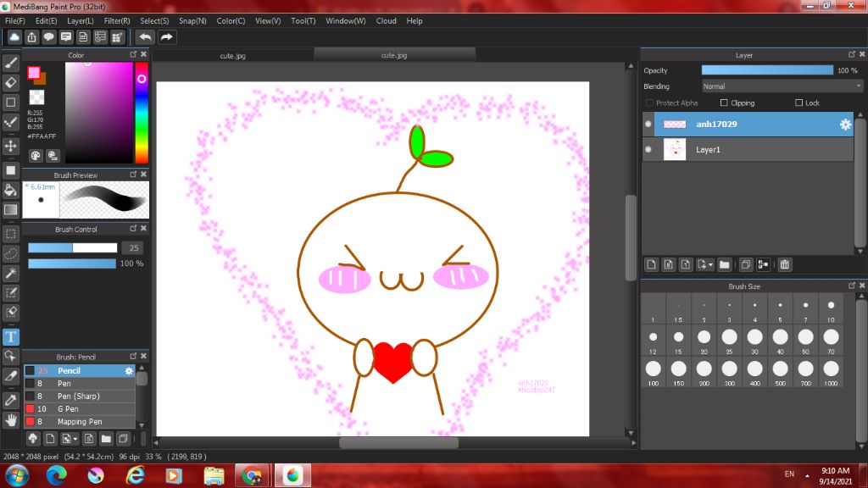Adjust the brush size slider

[x=73, y=248]
